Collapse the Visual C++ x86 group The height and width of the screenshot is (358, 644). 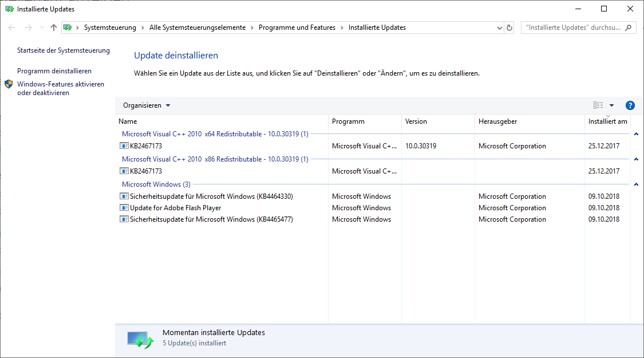click(636, 159)
